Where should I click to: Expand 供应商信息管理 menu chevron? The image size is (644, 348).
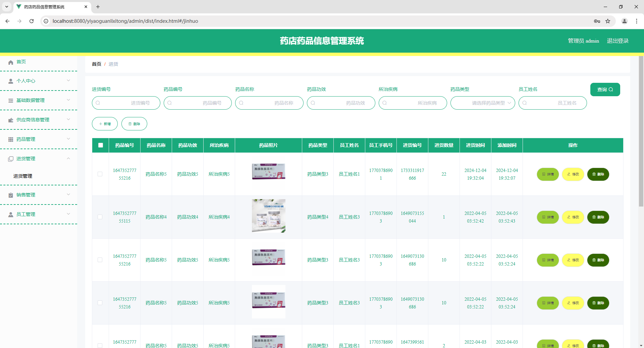point(68,119)
